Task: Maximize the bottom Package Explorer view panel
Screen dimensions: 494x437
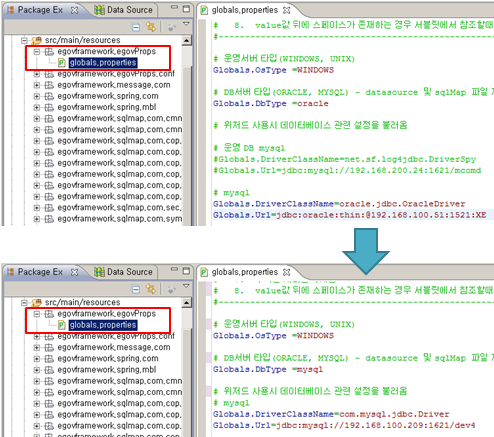Action: [x=186, y=271]
